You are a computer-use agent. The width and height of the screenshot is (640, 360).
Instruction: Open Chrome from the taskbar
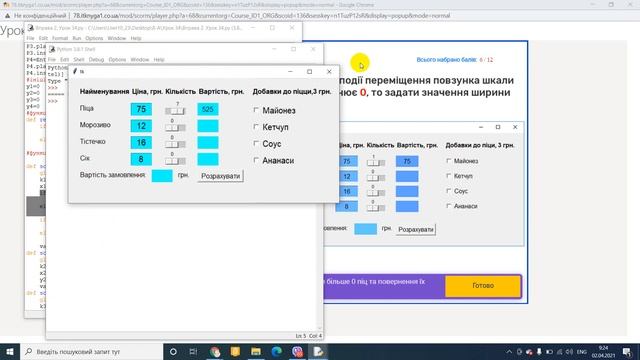215,351
